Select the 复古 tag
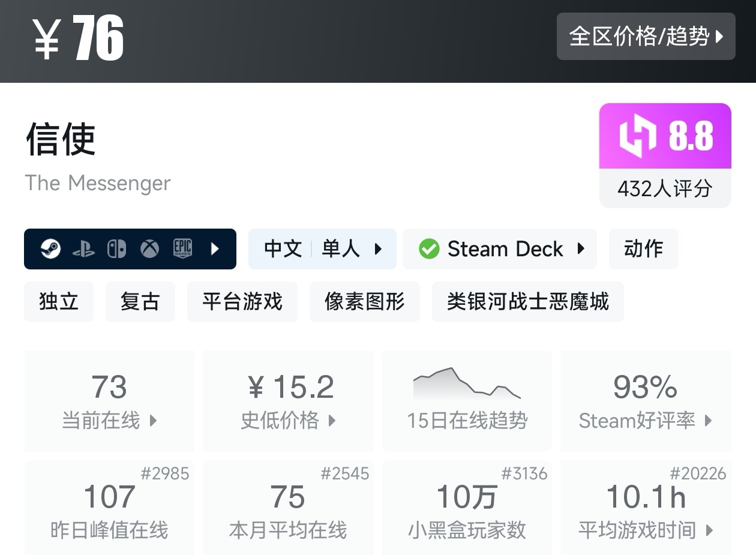This screenshot has width=756, height=555. pyautogui.click(x=140, y=301)
